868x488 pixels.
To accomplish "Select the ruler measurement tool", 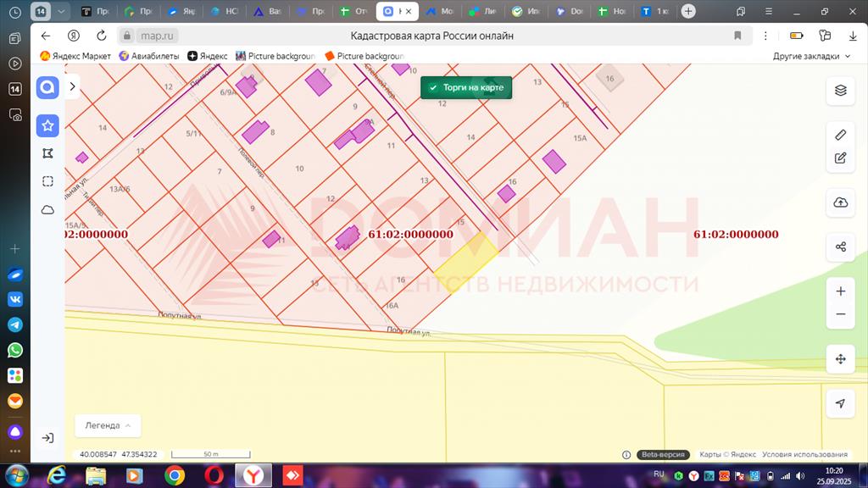I will pyautogui.click(x=840, y=135).
